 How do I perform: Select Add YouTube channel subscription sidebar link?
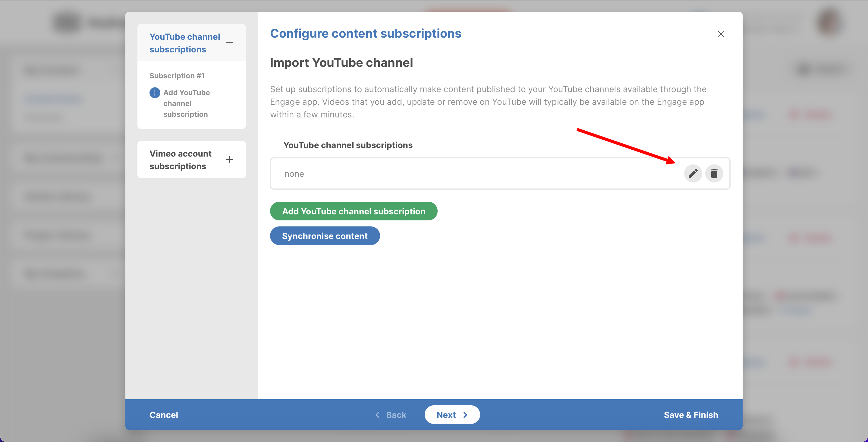186,103
